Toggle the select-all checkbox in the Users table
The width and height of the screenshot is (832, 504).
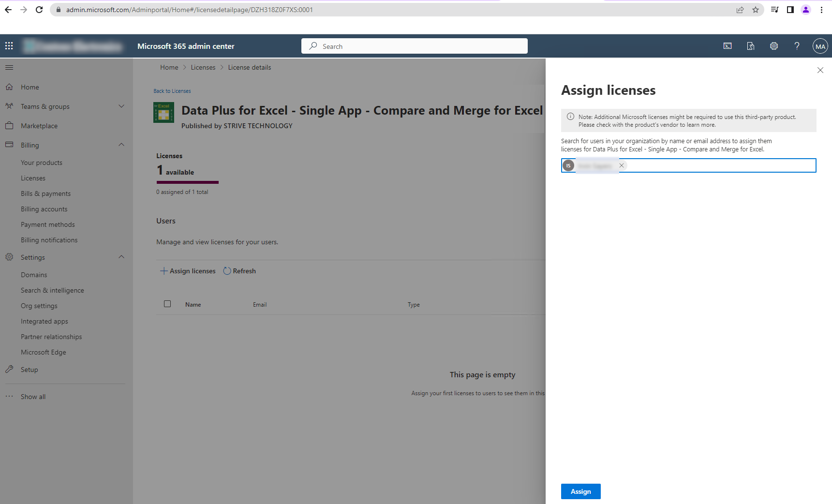[x=167, y=304]
